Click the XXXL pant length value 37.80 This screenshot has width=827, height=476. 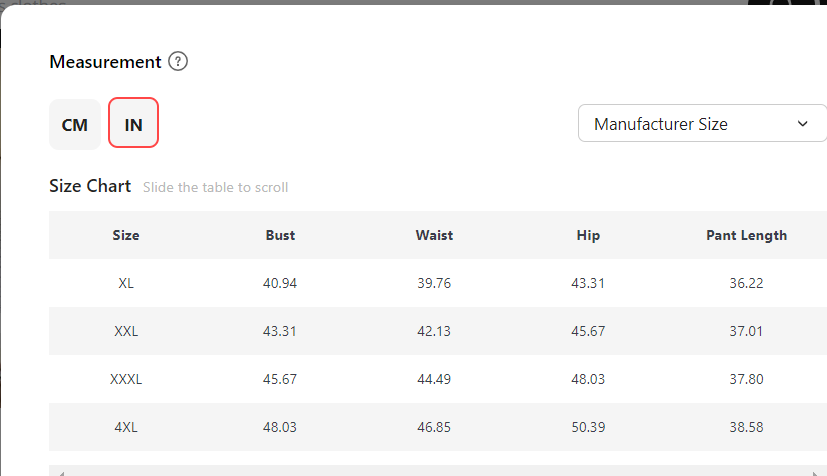pos(746,379)
